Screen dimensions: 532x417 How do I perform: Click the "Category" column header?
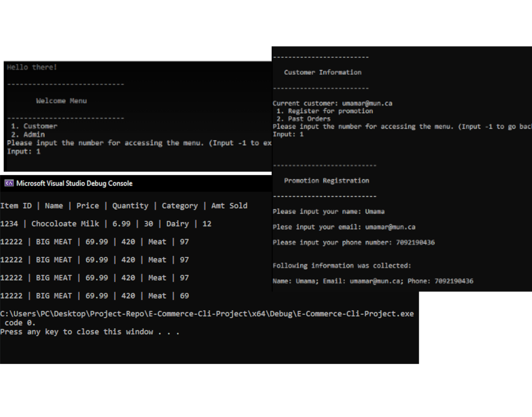coord(180,206)
